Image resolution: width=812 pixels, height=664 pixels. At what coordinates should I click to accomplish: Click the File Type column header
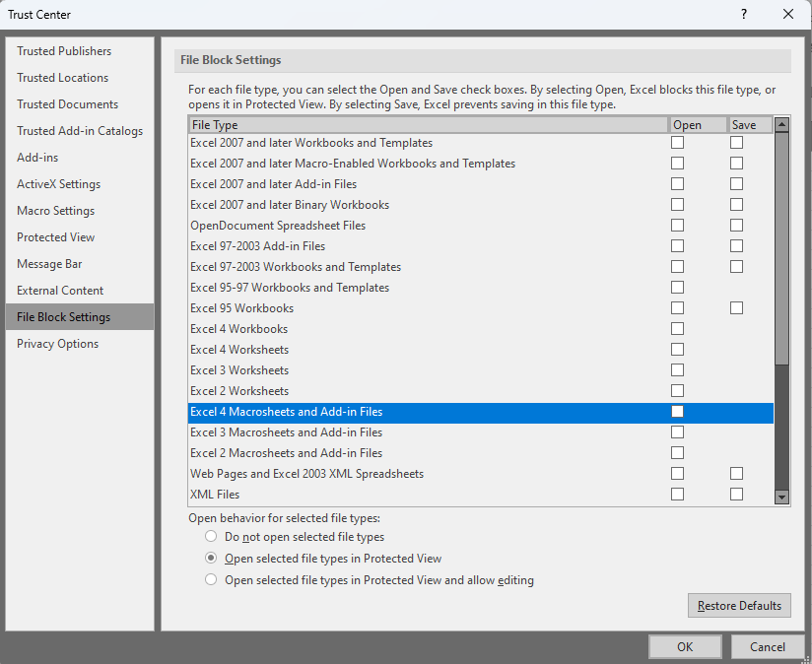pos(429,125)
